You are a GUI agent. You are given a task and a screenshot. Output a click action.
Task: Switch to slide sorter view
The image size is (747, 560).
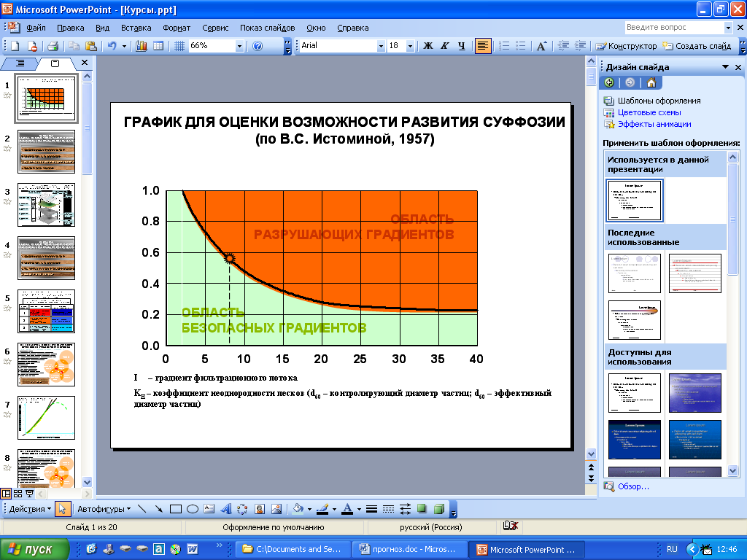pyautogui.click(x=18, y=494)
